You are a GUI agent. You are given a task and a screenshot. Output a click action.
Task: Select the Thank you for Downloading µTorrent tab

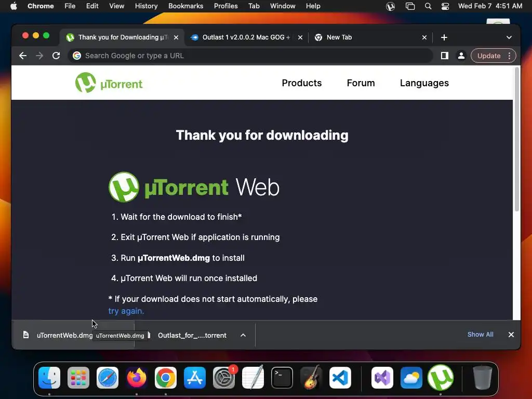[123, 37]
